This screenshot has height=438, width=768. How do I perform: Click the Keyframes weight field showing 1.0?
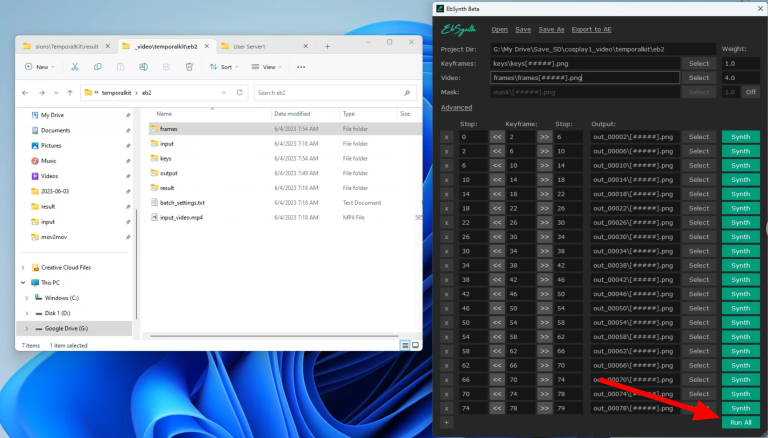tap(741, 64)
